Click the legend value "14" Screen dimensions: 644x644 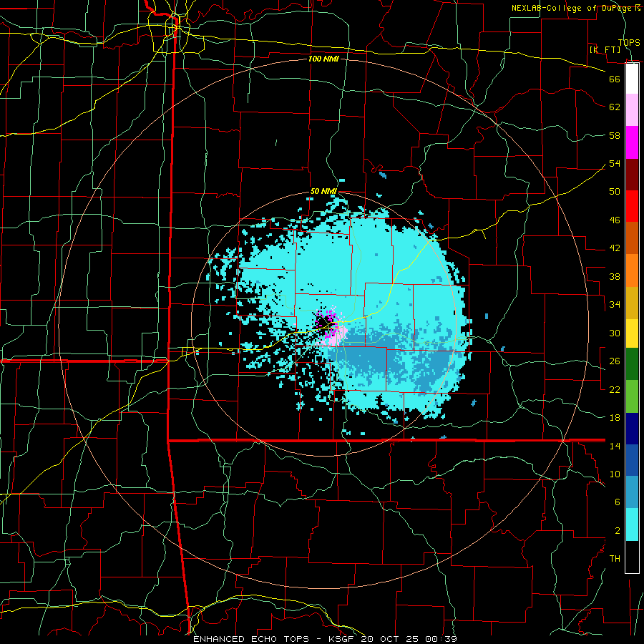click(x=615, y=446)
